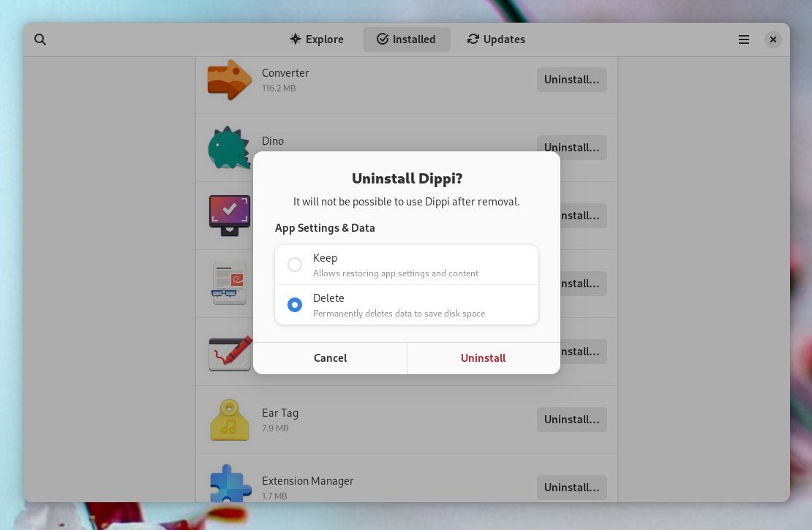
Task: Click the newspaper document app icon
Action: click(x=230, y=284)
